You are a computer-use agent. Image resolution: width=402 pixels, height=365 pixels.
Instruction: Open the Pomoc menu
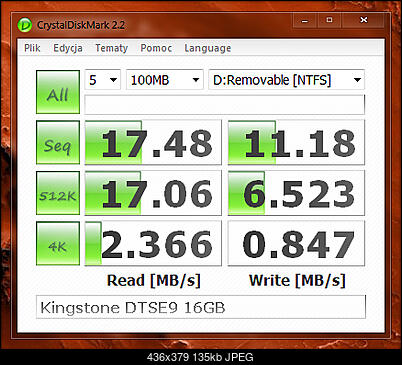[x=156, y=48]
